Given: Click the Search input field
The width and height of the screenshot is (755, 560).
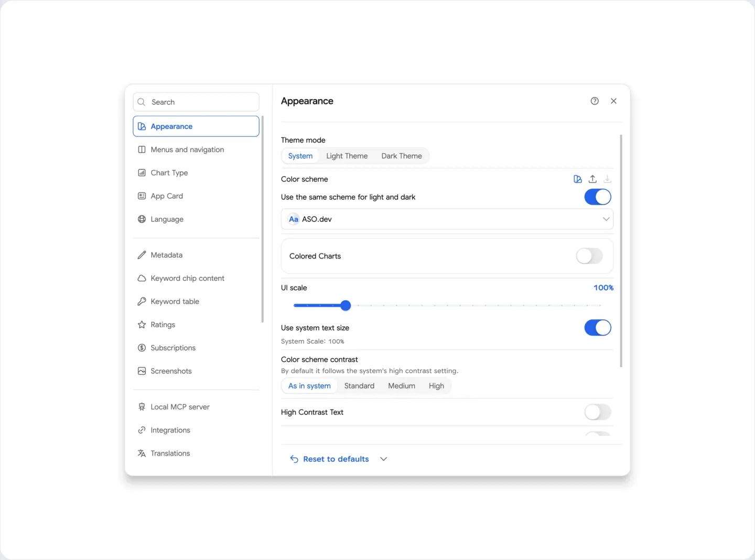Looking at the screenshot, I should click(x=196, y=102).
